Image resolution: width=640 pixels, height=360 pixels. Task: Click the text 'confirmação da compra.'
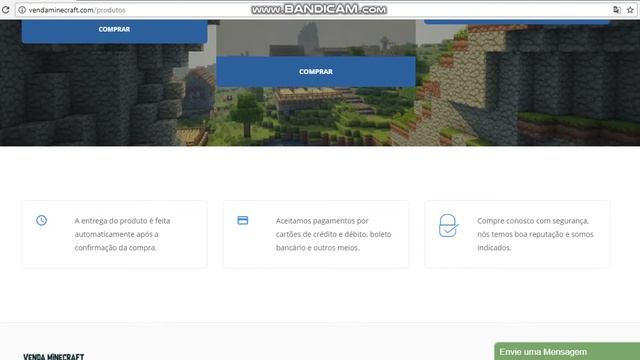tap(116, 248)
